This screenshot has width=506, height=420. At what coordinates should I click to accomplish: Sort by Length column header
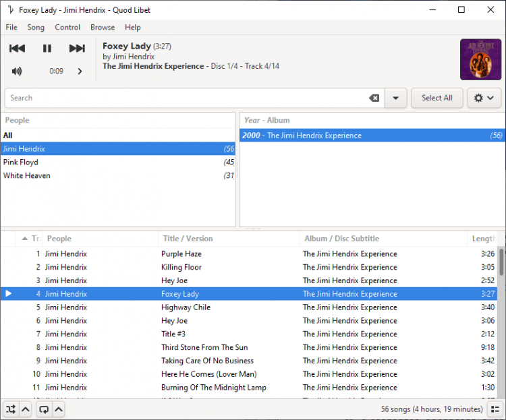(x=483, y=239)
